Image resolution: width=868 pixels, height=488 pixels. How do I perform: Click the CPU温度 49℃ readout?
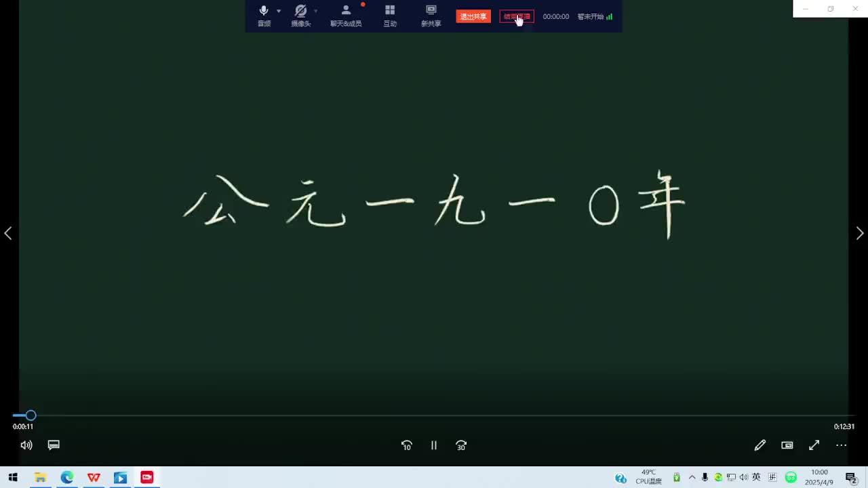648,477
